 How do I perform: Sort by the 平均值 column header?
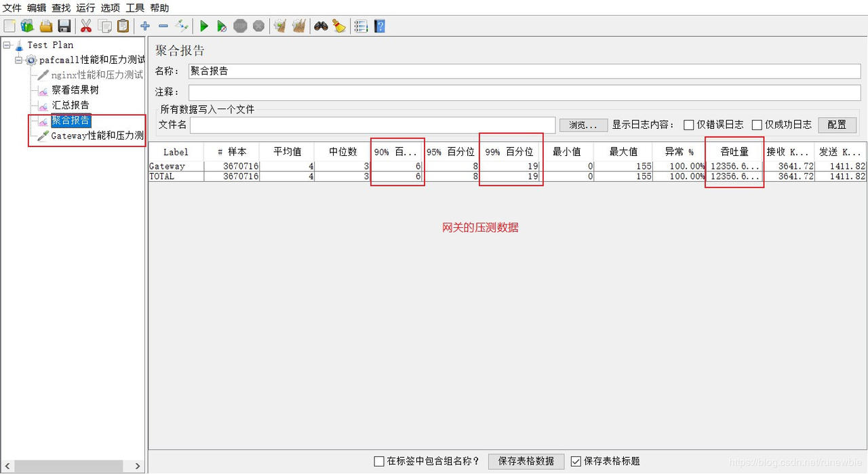point(288,152)
